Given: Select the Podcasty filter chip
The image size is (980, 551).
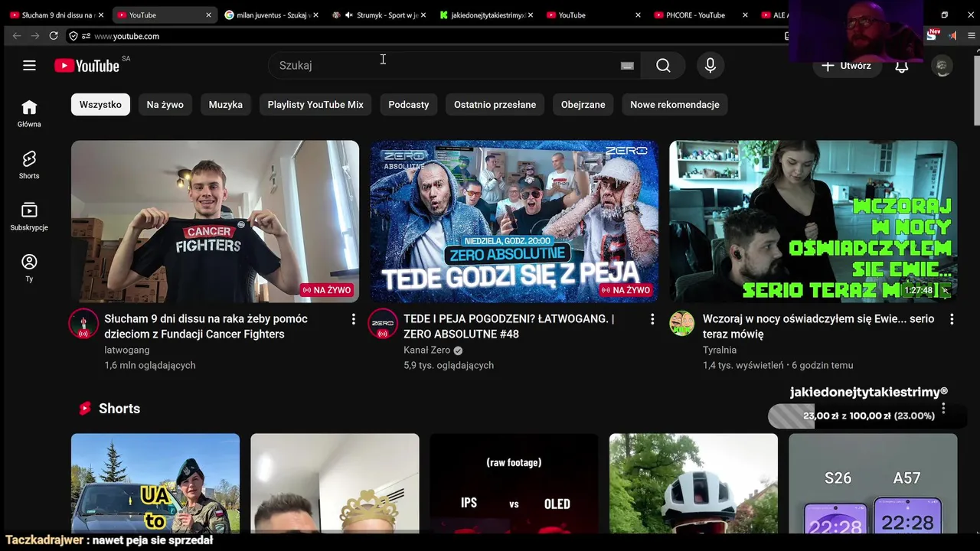Looking at the screenshot, I should 409,105.
